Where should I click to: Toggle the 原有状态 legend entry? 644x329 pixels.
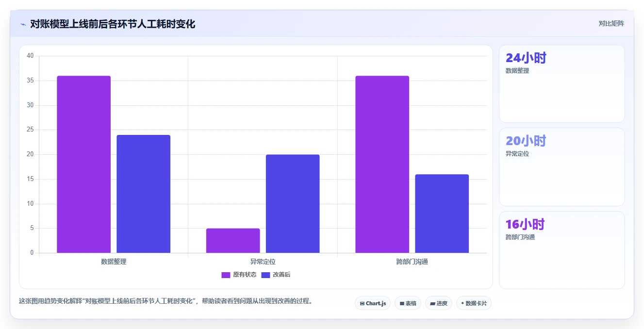(239, 275)
